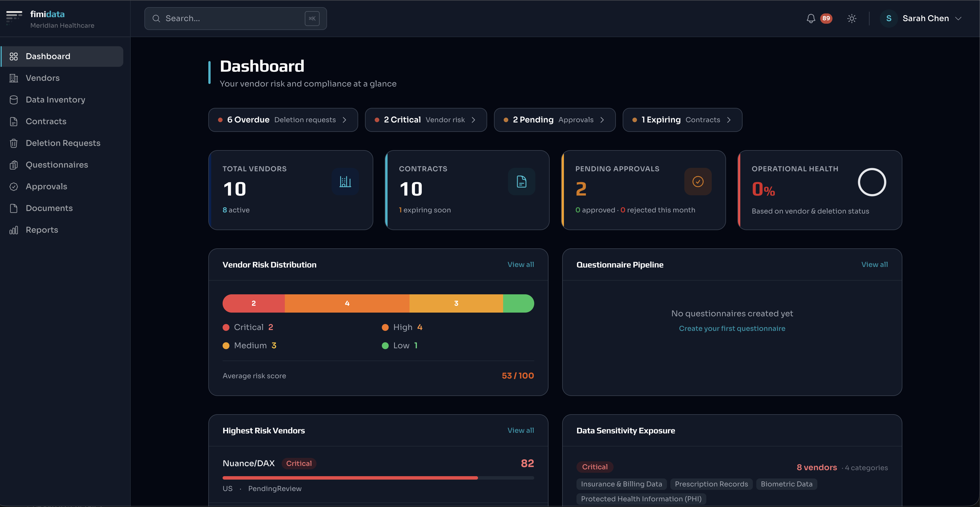Click yellow Medium segment of risk bar
The height and width of the screenshot is (507, 980).
click(456, 303)
